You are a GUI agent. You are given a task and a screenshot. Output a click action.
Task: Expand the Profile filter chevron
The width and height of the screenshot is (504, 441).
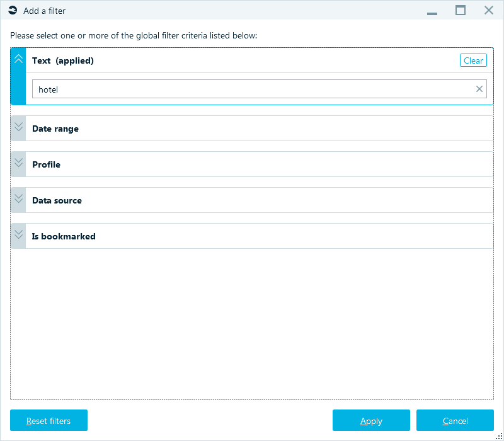[x=18, y=163]
